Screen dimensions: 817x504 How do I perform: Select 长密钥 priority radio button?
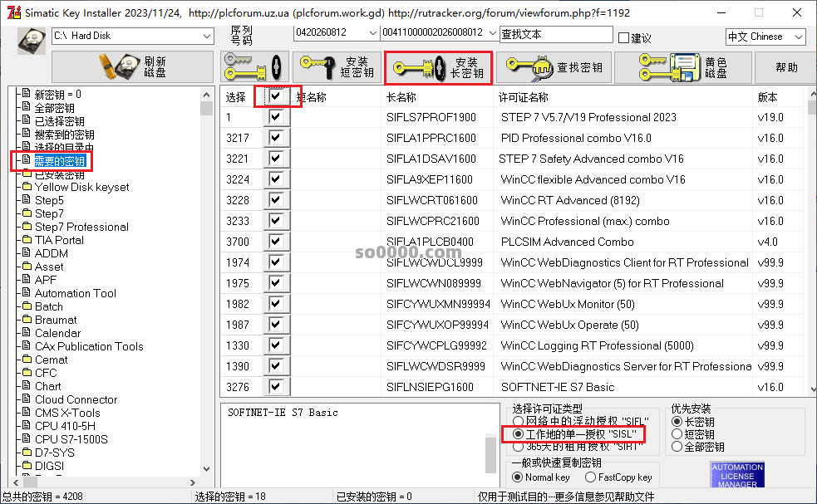click(x=677, y=421)
